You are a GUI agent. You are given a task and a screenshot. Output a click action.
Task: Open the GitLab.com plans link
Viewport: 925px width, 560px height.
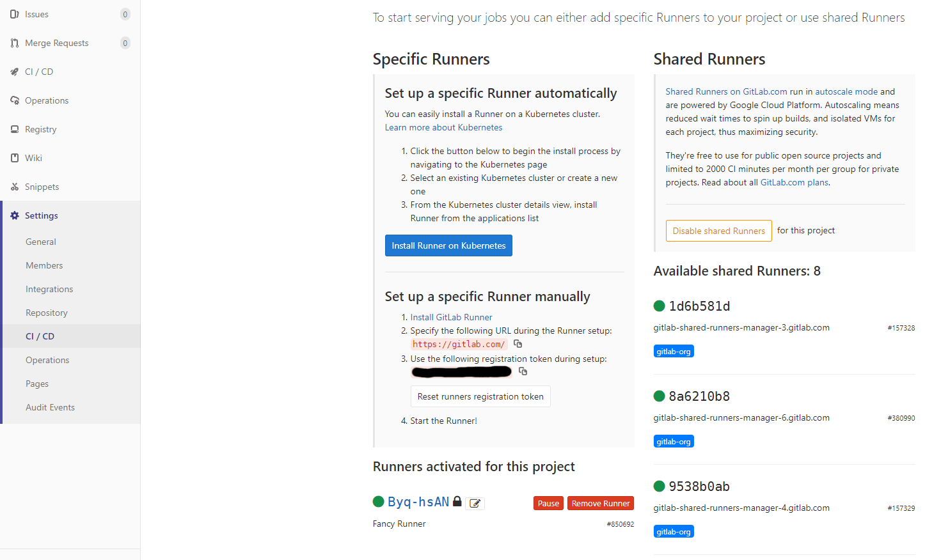(x=793, y=182)
